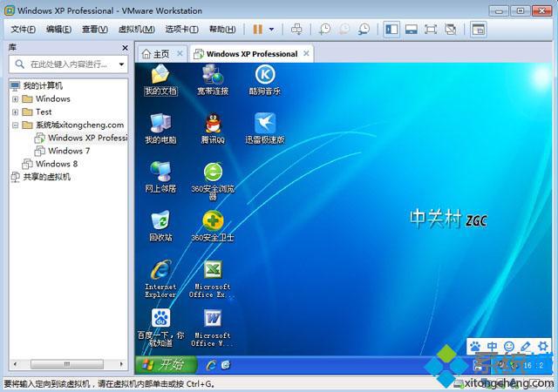Click the library search input field
Viewport: 558px width, 392px height.
(68, 64)
